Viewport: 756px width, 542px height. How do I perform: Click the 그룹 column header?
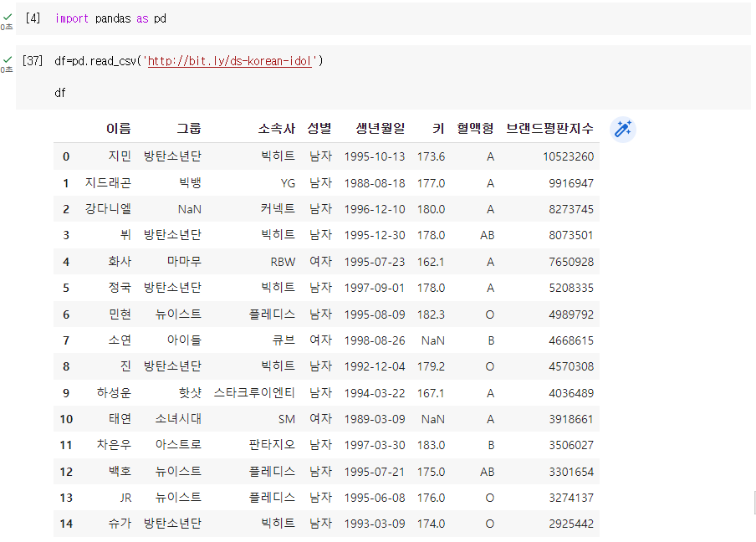(188, 128)
